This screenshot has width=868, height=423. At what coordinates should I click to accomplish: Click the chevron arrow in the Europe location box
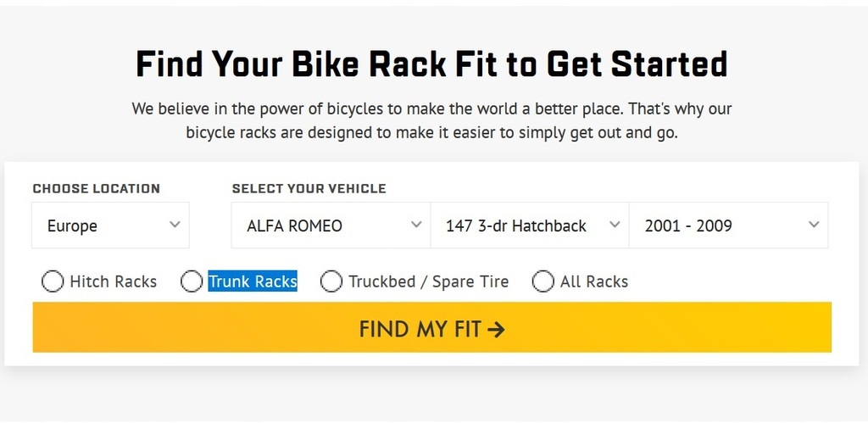click(x=175, y=225)
